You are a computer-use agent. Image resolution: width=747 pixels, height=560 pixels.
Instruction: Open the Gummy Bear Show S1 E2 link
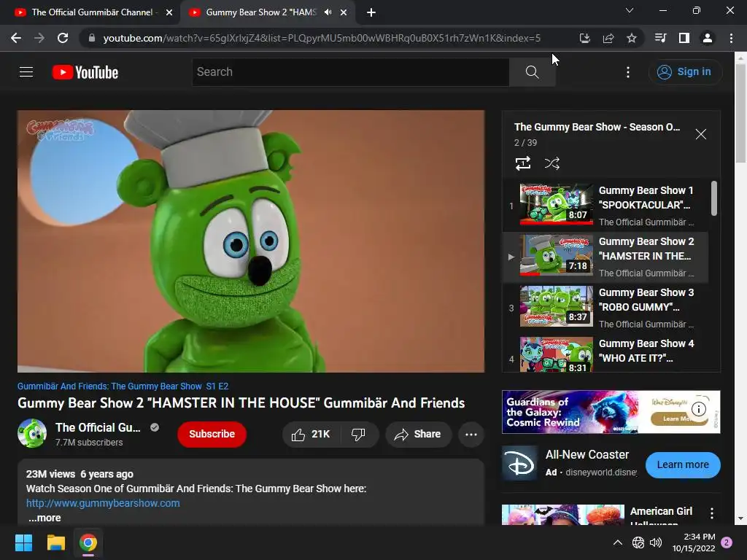pos(123,386)
